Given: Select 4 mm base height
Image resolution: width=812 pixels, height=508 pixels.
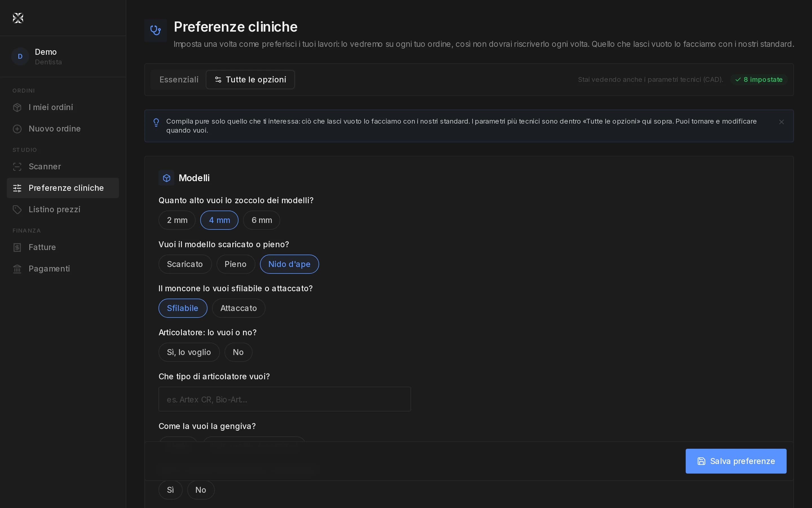Looking at the screenshot, I should point(219,220).
